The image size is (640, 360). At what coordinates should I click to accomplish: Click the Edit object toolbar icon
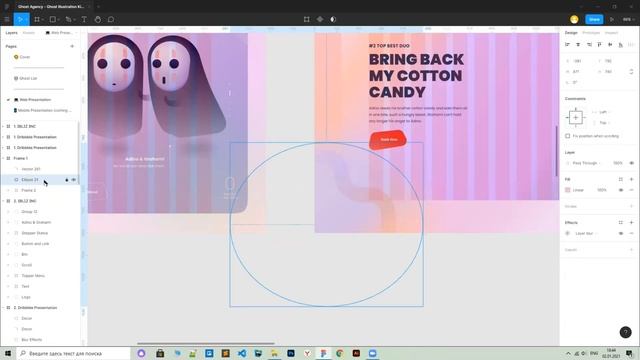307,19
